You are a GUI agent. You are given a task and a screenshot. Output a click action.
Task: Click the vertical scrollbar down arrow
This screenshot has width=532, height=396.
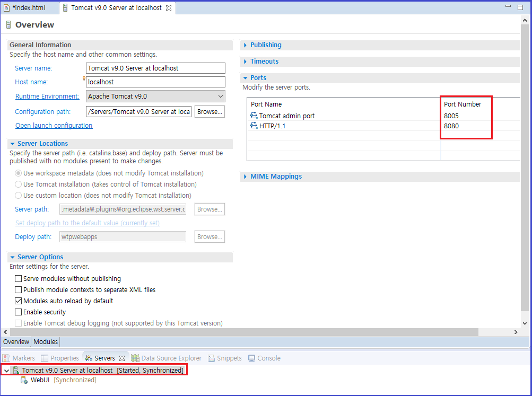525,323
